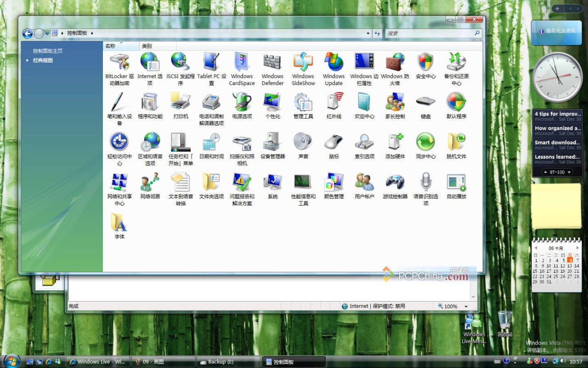Open the 100% zoom dropdown in Internet Explorer
The width and height of the screenshot is (588, 368).
point(466,306)
